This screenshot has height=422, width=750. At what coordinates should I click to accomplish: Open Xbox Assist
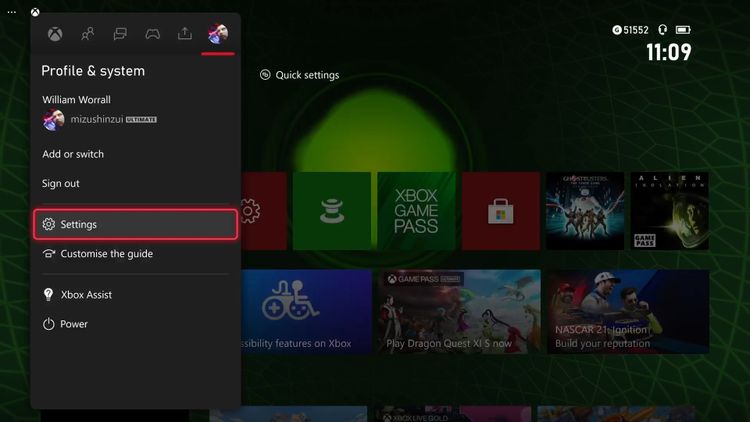[x=86, y=295]
